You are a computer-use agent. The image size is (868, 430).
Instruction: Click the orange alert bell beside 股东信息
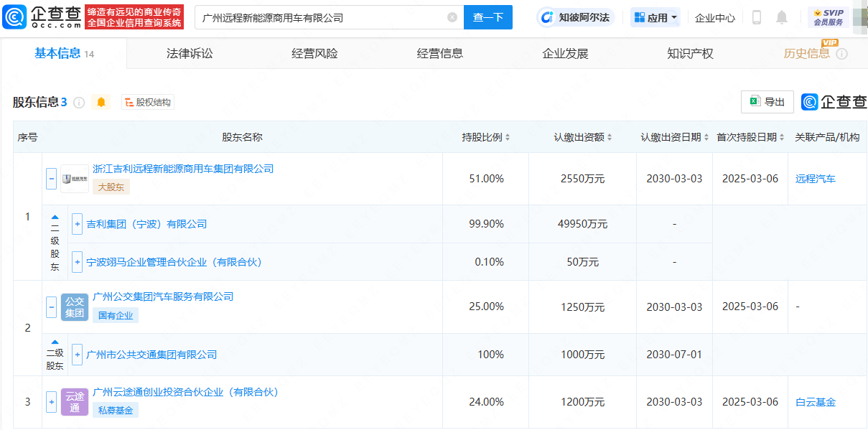[x=101, y=102]
